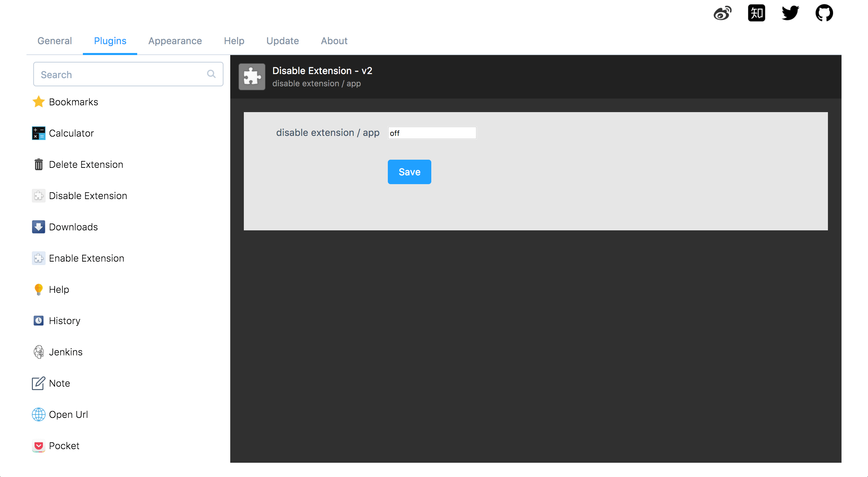Open the Zhihu icon link
The width and height of the screenshot is (868, 477).
point(756,14)
